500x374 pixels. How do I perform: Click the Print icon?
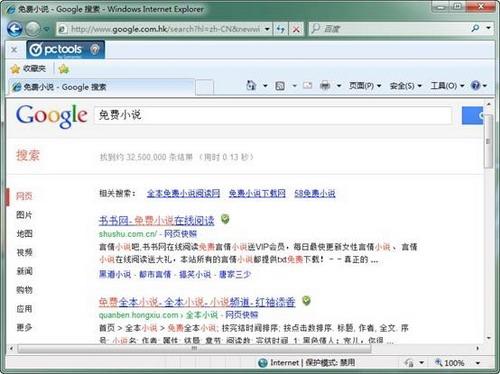(x=325, y=86)
